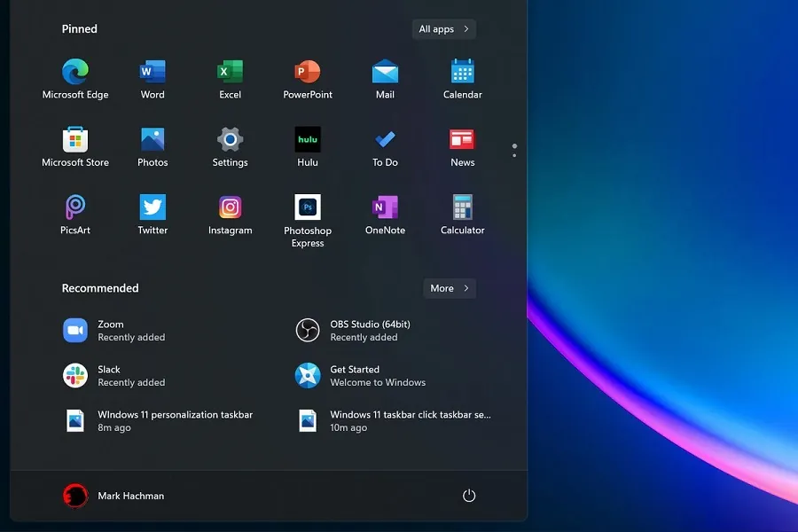Go to next pinned apps page dot
Screen dimensions: 798x532
[x=514, y=155]
